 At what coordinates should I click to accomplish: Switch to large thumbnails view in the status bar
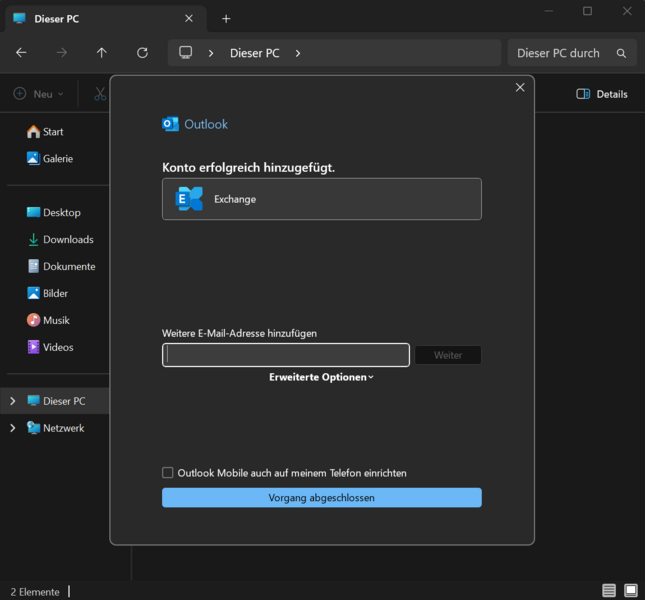click(x=631, y=591)
